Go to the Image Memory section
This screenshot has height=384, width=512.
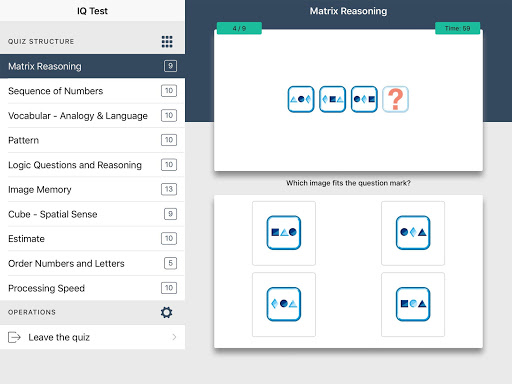pyautogui.click(x=92, y=189)
